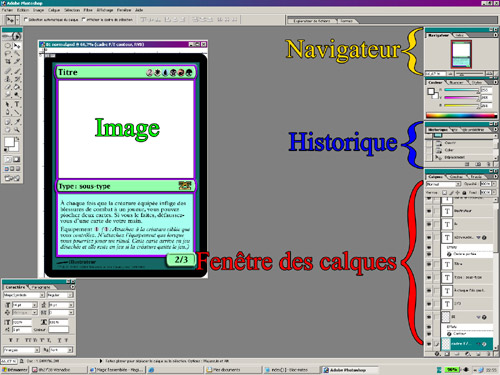Open the Calque menu in menu bar

[54, 10]
